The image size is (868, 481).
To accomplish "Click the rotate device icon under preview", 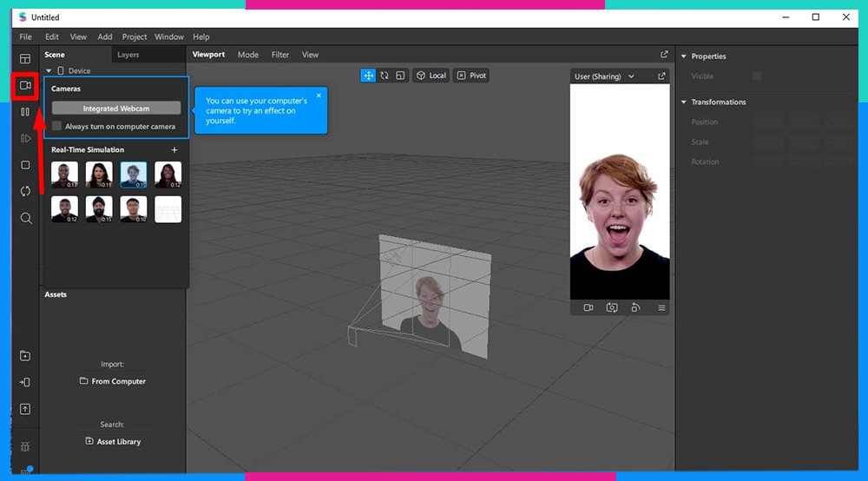I will click(x=635, y=307).
